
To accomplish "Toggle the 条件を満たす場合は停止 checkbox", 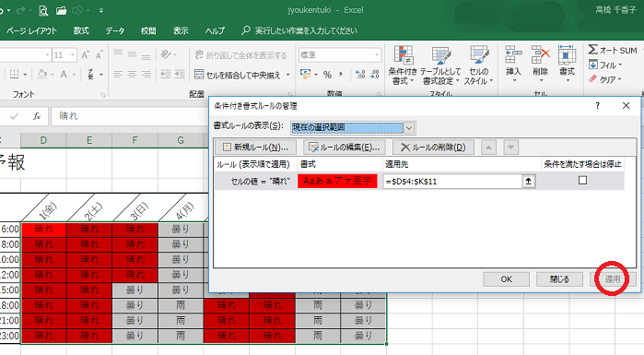I will 582,180.
